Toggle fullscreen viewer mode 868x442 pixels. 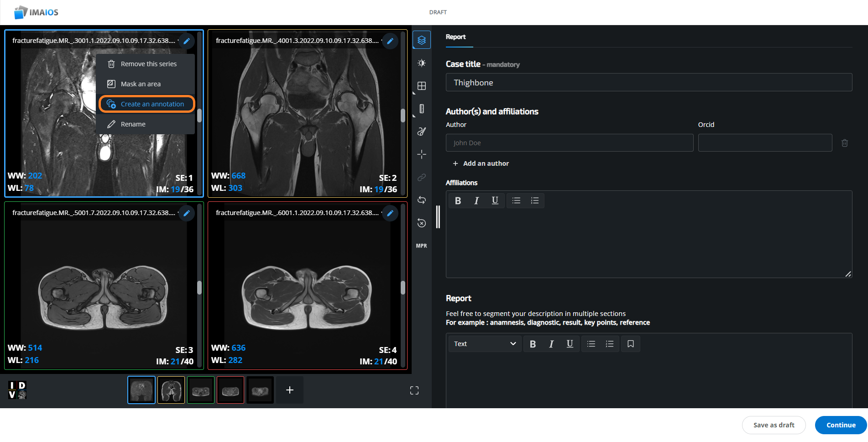click(414, 390)
